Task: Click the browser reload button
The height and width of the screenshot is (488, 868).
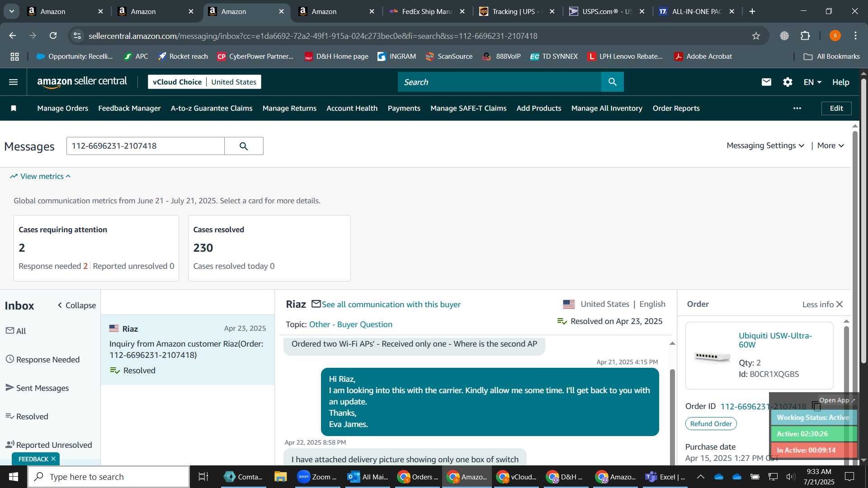Action: 53,36
